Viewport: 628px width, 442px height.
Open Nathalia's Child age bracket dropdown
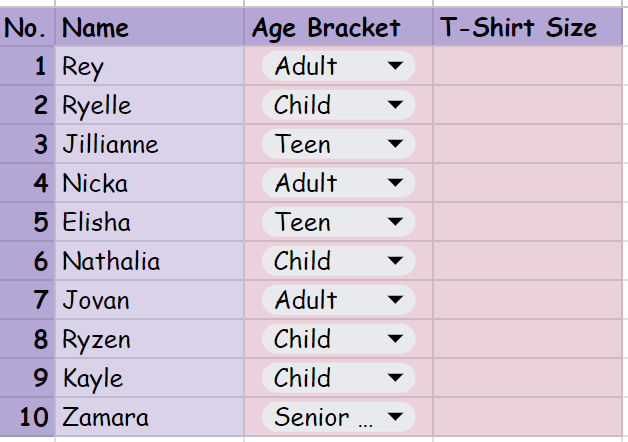click(398, 261)
